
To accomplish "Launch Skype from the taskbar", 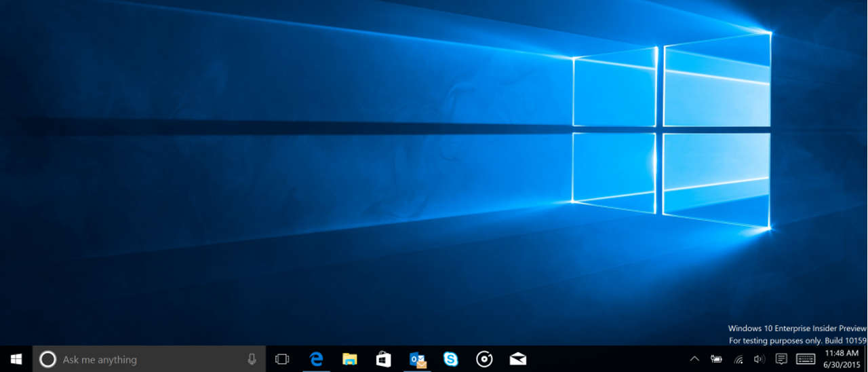I will [x=451, y=359].
